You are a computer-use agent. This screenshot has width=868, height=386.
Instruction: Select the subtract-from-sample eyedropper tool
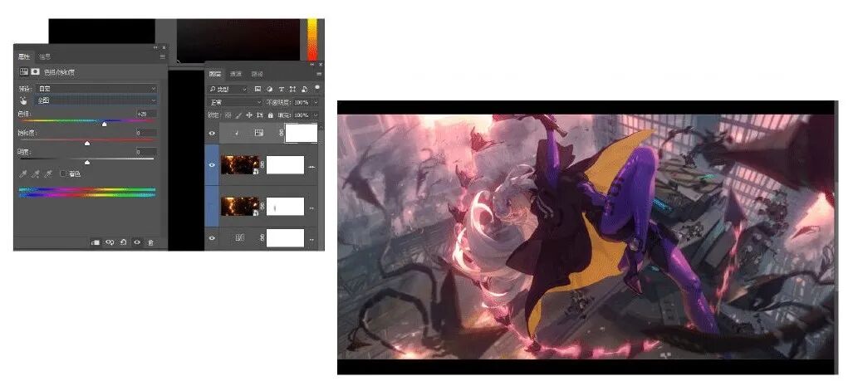(x=49, y=174)
